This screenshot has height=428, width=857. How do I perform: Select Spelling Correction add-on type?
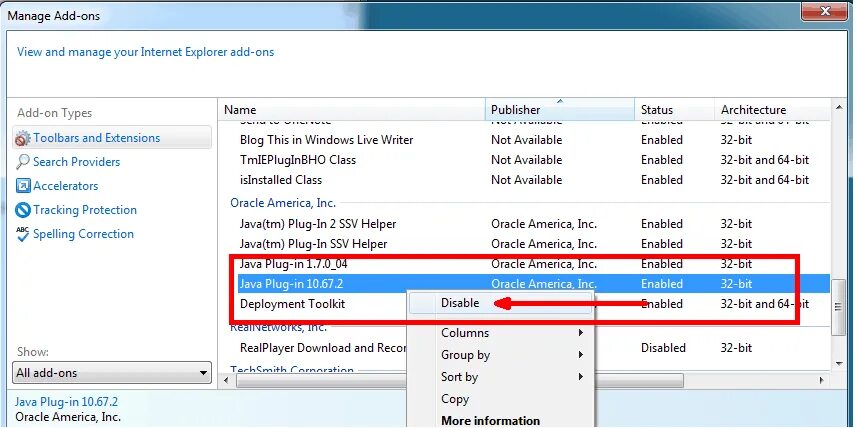[x=83, y=234]
